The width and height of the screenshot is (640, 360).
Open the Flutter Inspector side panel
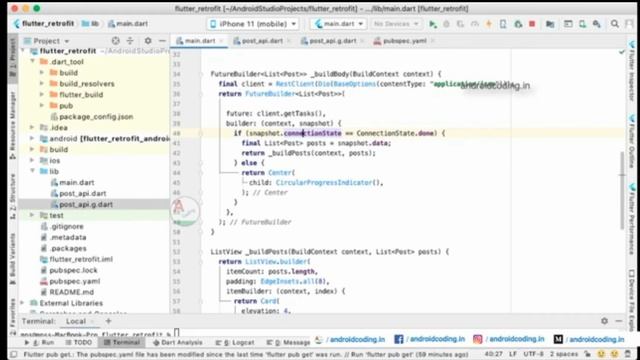(x=631, y=71)
